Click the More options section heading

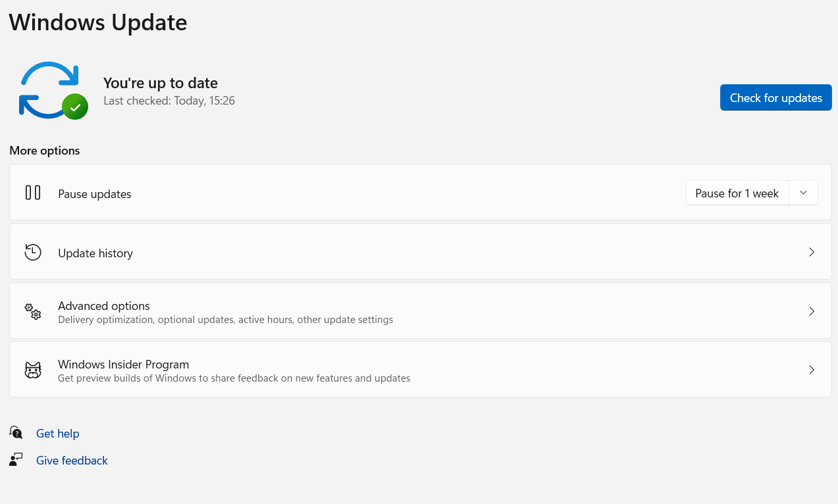(45, 151)
